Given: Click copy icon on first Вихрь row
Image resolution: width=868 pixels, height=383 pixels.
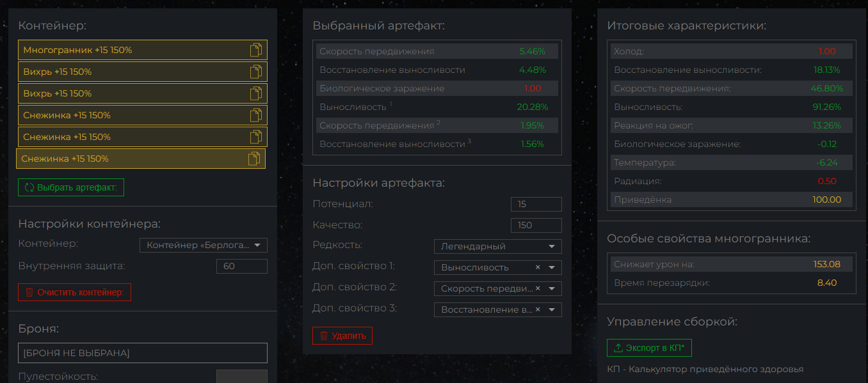Looking at the screenshot, I should pyautogui.click(x=256, y=72).
